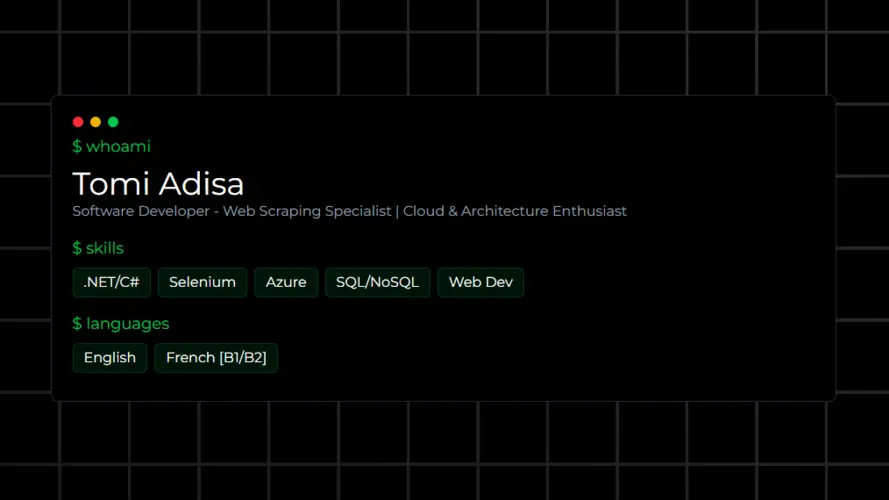Click the word skills in the command line
This screenshot has width=889, height=500.
point(105,248)
